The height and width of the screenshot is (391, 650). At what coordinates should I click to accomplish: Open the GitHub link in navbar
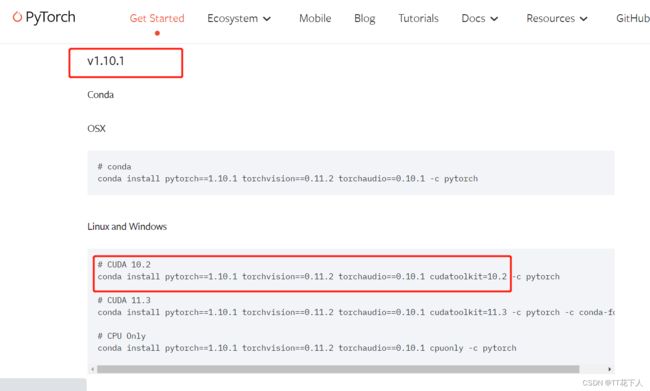coord(633,18)
